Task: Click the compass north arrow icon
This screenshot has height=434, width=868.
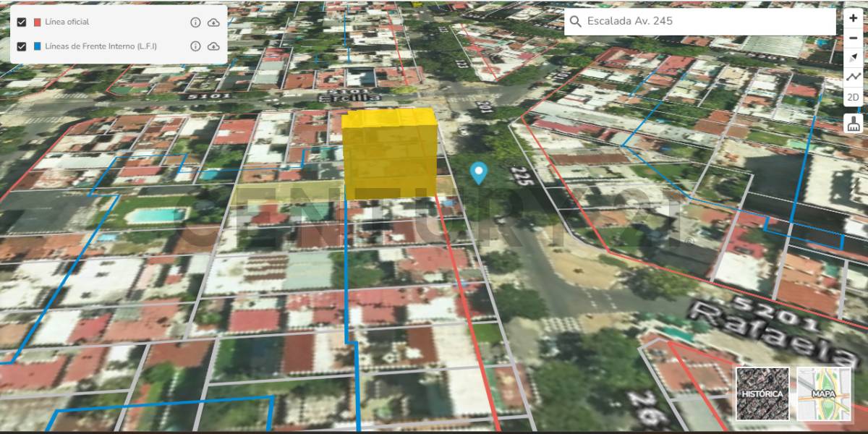Action: pos(854,57)
